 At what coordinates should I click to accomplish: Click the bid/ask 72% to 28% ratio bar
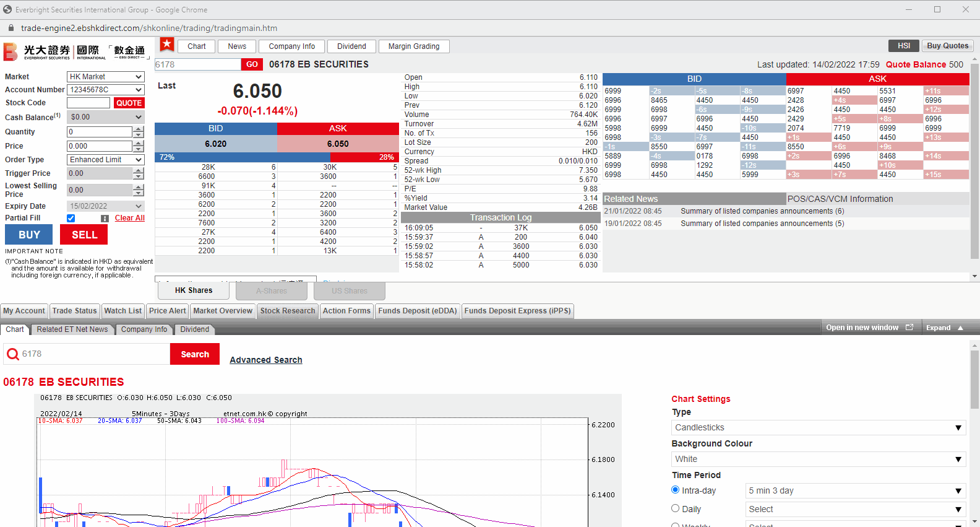tap(277, 157)
